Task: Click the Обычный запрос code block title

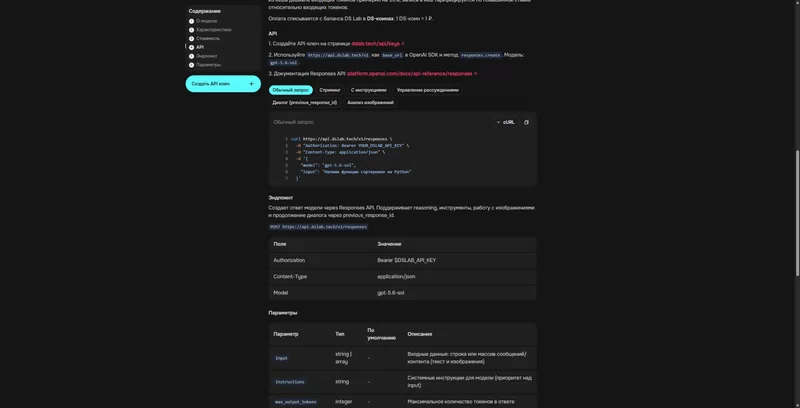Action: [x=294, y=122]
